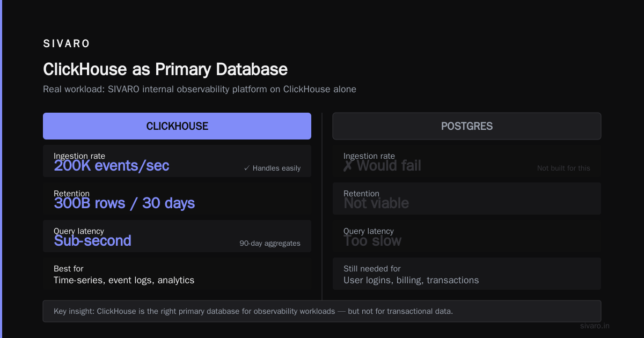Click the '200K events/sec' value
This screenshot has width=644, height=338.
tap(112, 166)
